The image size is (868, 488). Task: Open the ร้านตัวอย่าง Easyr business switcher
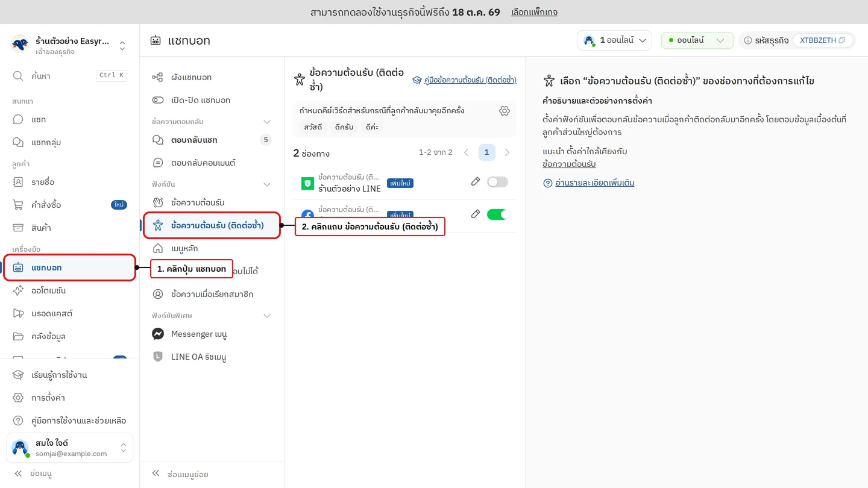point(69,46)
